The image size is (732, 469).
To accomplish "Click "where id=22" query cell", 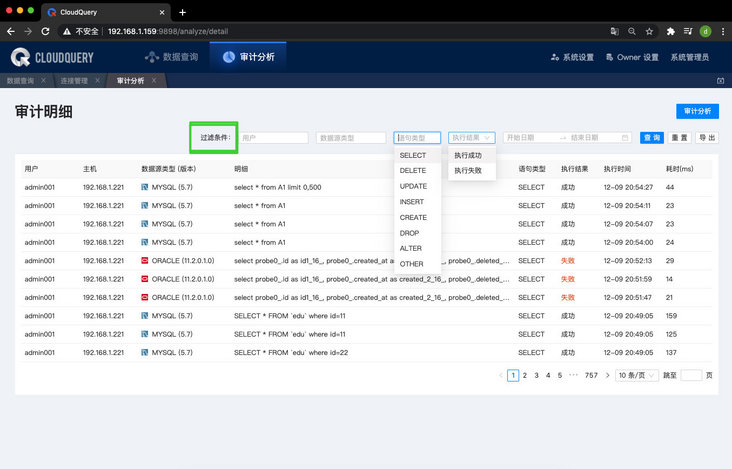I will pyautogui.click(x=291, y=352).
